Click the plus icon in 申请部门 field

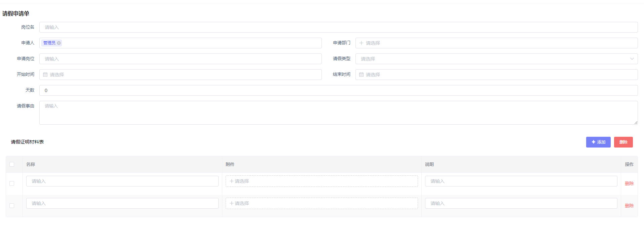point(361,43)
